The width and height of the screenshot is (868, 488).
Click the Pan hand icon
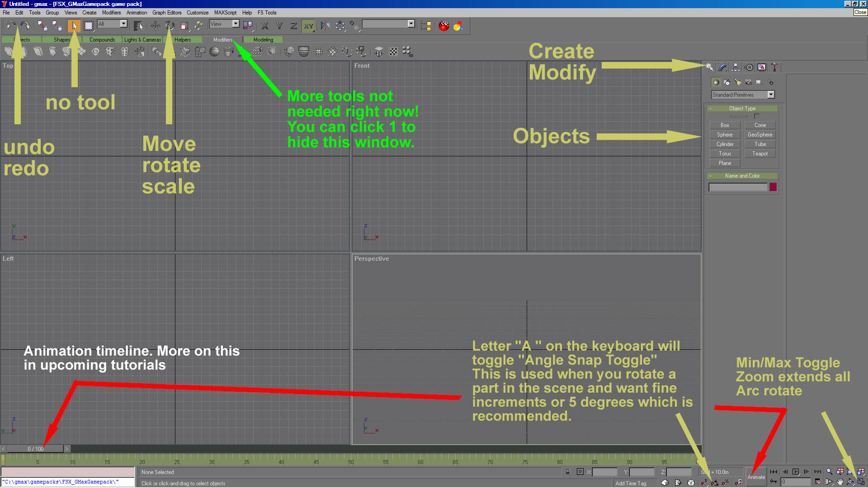click(x=840, y=482)
